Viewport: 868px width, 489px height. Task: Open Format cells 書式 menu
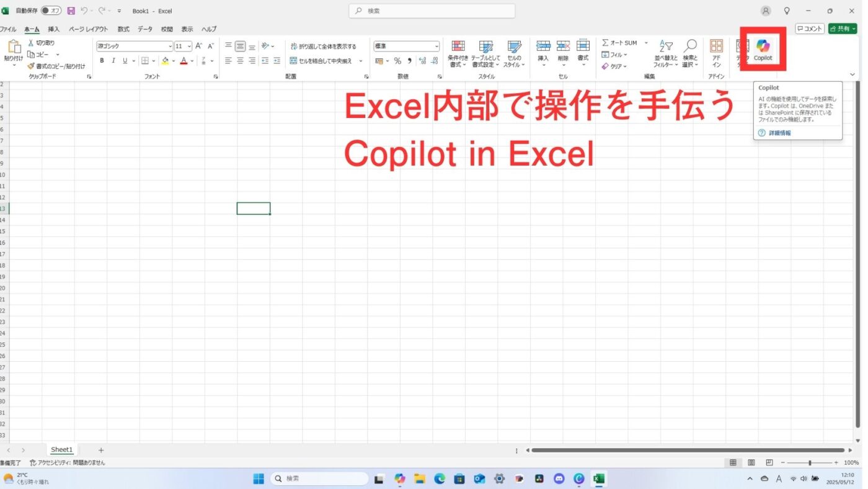tap(583, 53)
